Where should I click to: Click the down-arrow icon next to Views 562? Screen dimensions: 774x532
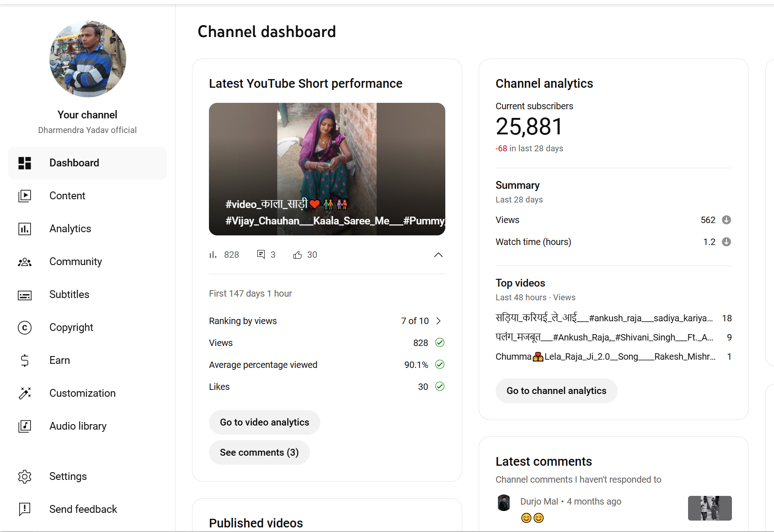726,220
